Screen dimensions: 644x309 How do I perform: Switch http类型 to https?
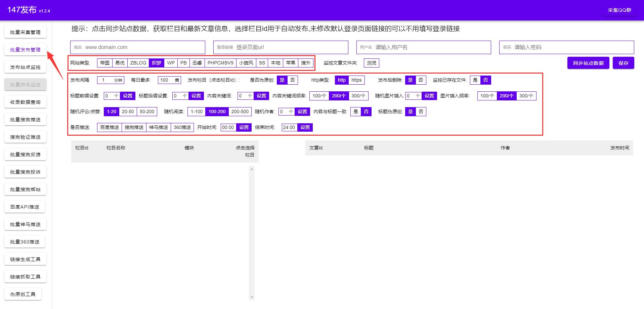coord(356,80)
